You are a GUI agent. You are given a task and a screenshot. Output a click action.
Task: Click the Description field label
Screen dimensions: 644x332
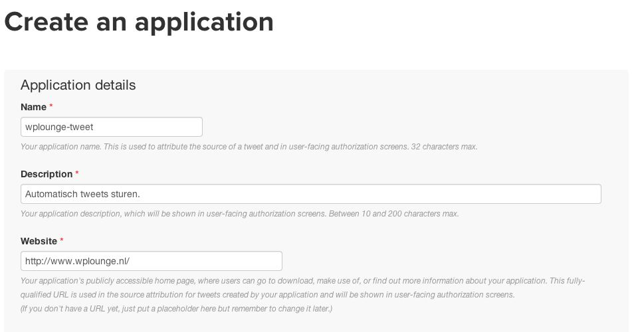[x=47, y=174]
